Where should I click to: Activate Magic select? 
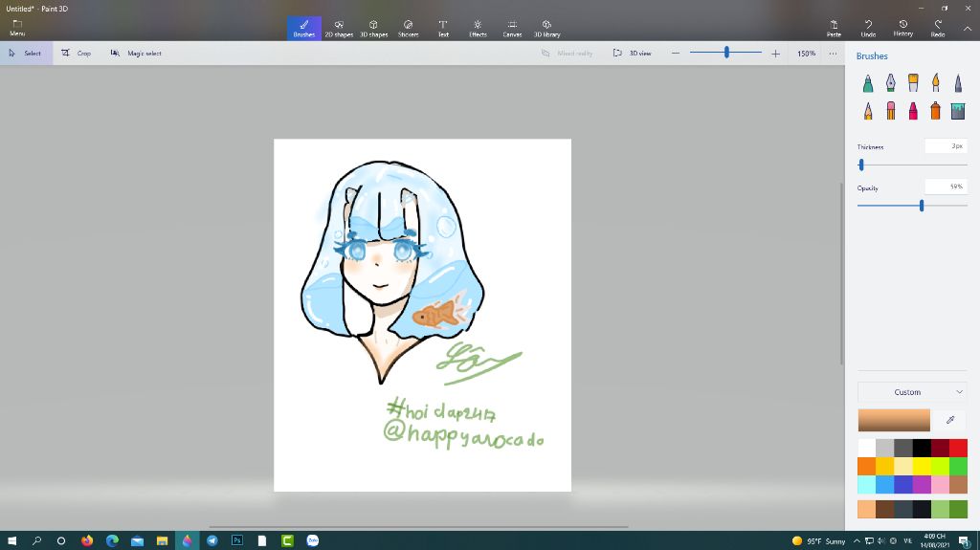click(136, 54)
